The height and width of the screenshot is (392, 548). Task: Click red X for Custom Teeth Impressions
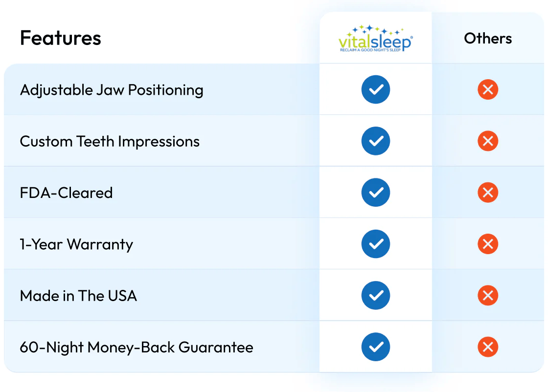tap(488, 141)
